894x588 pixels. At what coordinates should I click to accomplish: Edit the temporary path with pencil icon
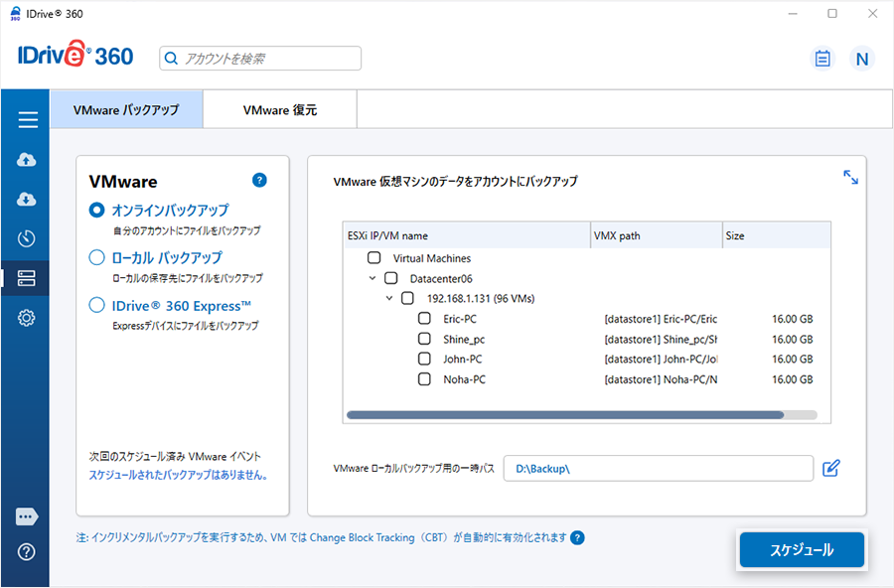point(831,468)
